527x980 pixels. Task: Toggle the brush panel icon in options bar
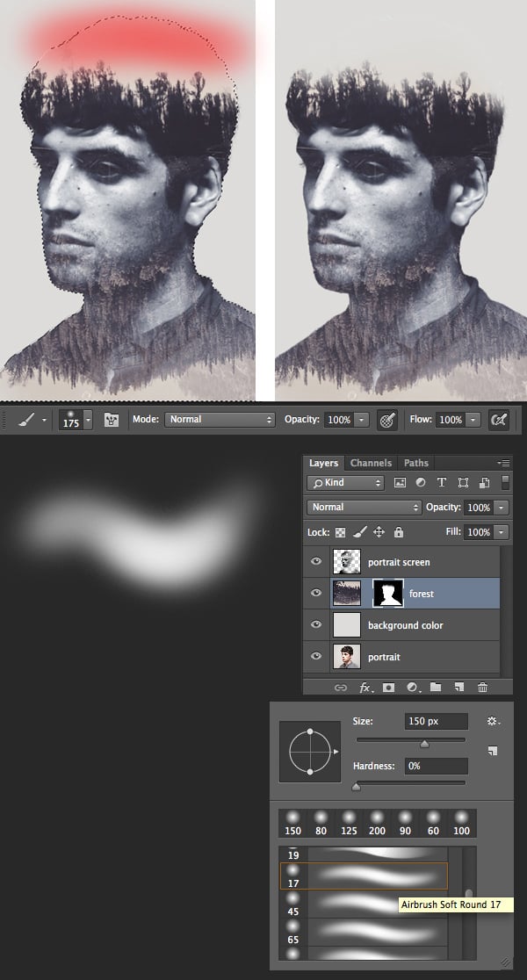112,420
